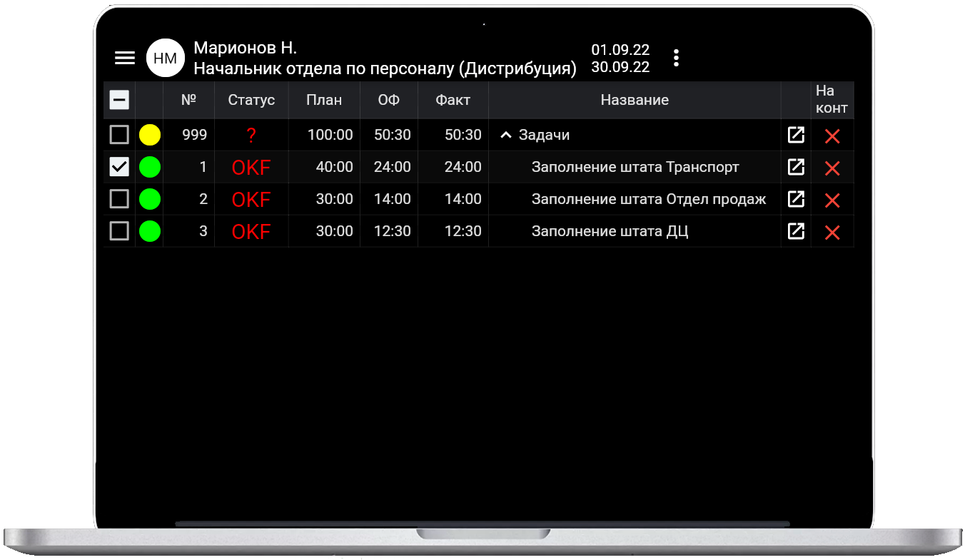Uncheck the checkbox for task 1

click(x=119, y=167)
